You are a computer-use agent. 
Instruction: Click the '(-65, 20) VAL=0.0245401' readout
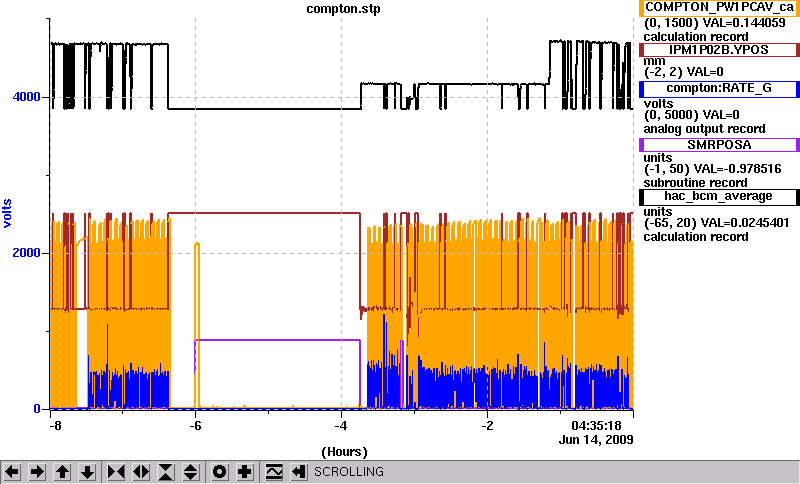716,223
